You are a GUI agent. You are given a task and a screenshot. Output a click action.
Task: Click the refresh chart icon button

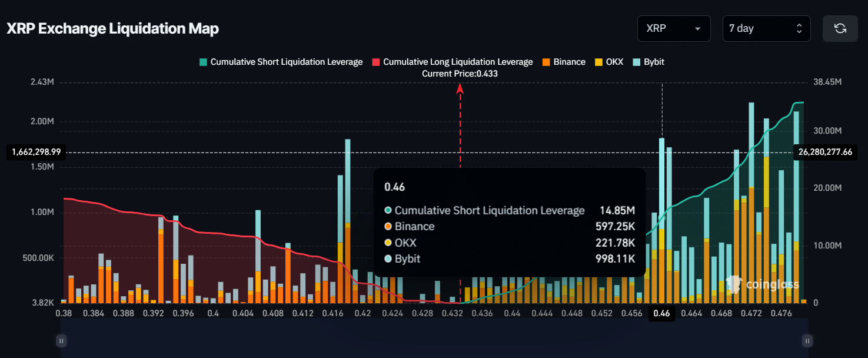840,28
